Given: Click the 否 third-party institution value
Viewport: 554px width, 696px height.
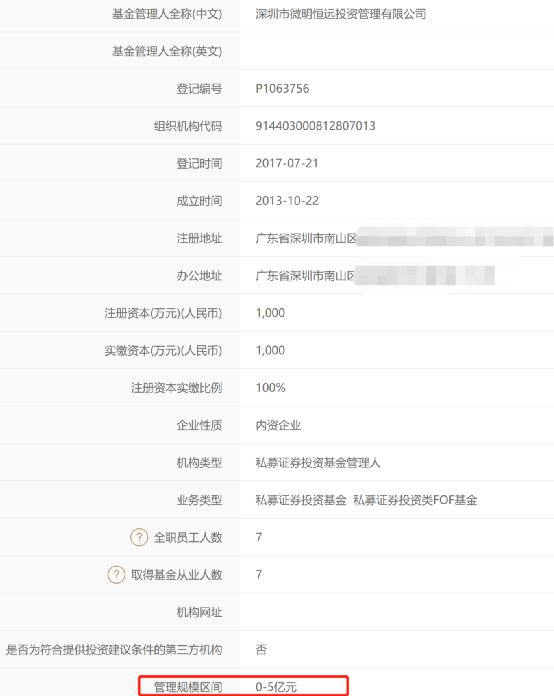Looking at the screenshot, I should [261, 649].
